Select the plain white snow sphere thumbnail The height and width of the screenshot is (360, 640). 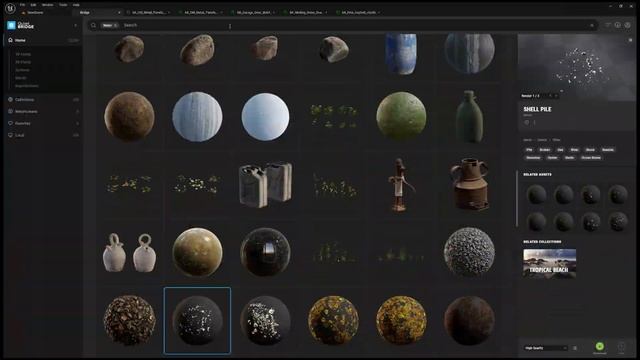click(x=265, y=116)
